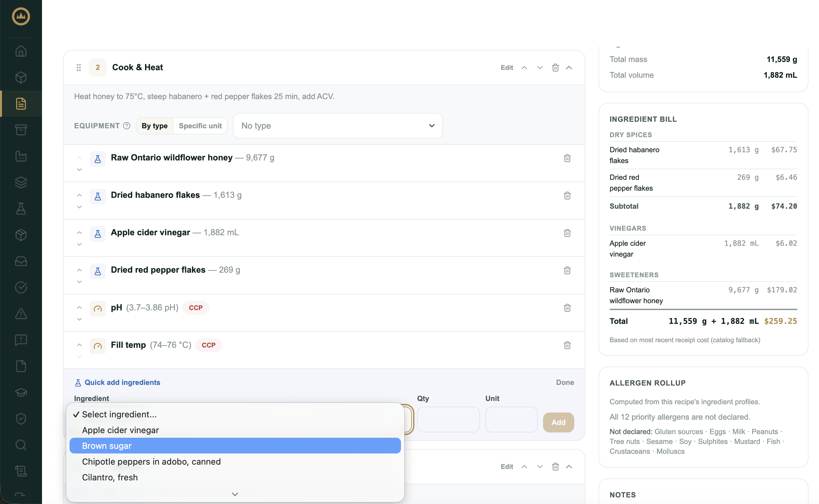Delete Dried red pepper flakes row
Screen dimensions: 819x504
pos(567,270)
